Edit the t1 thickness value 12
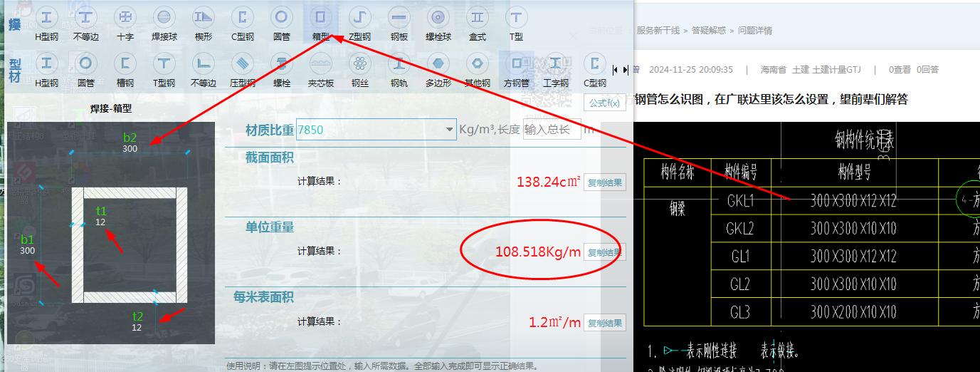 tap(100, 222)
